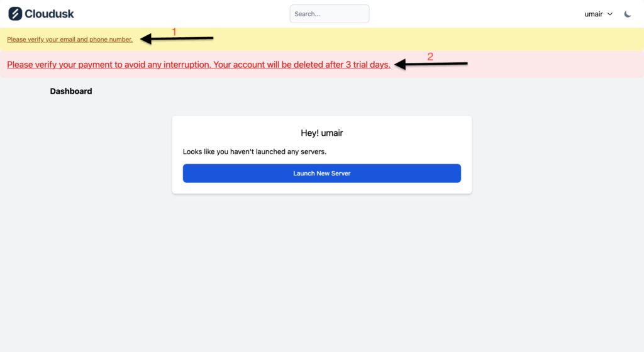Focus the Search input field
The width and height of the screenshot is (644, 352).
pos(329,14)
